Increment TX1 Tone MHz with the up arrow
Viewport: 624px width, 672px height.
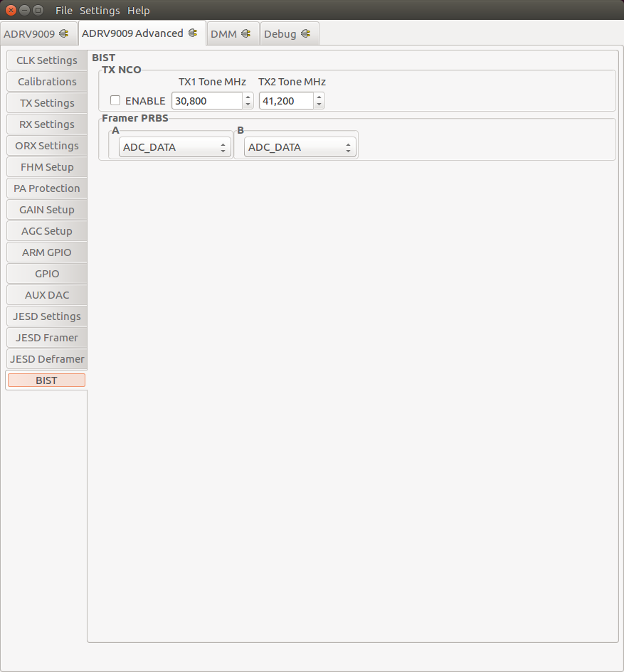[x=247, y=97]
